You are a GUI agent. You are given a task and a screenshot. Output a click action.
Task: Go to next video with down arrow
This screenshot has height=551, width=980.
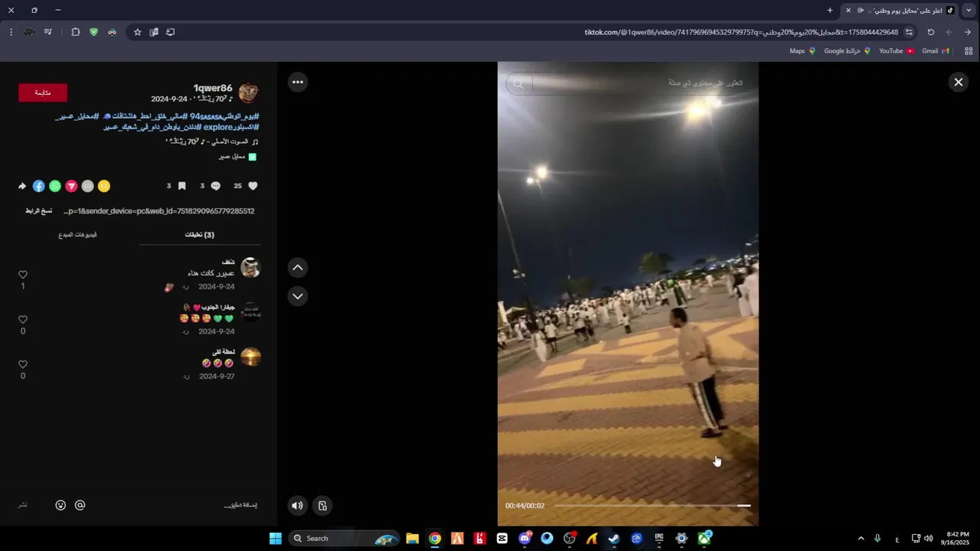298,296
